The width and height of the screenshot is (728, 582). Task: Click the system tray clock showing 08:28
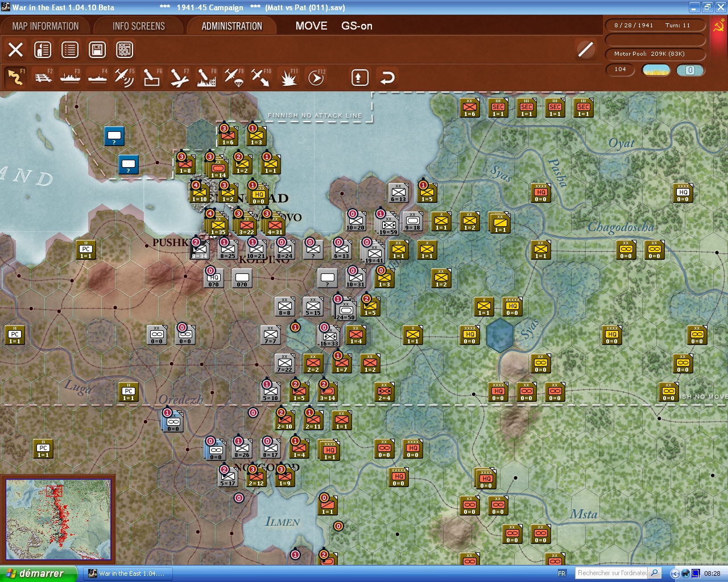712,573
